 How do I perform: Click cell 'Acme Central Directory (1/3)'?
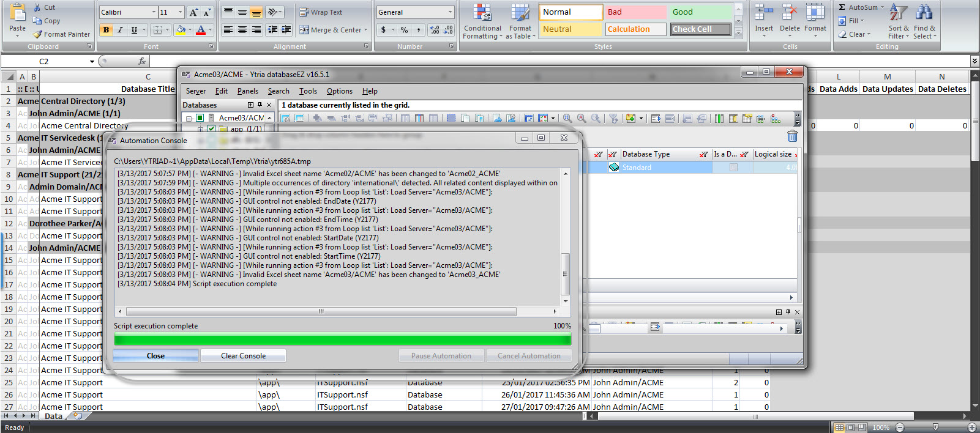(71, 101)
